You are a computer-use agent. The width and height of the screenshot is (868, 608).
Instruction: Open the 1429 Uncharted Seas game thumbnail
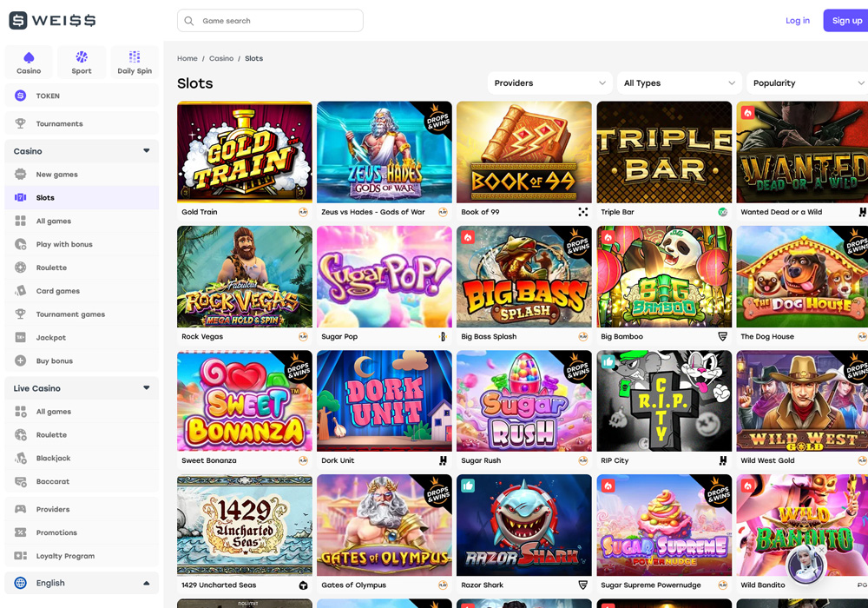pyautogui.click(x=245, y=525)
